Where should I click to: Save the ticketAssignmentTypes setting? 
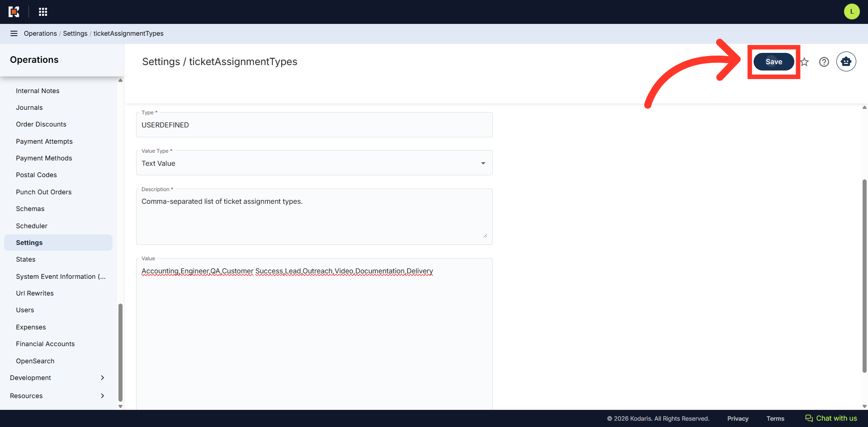(x=774, y=62)
